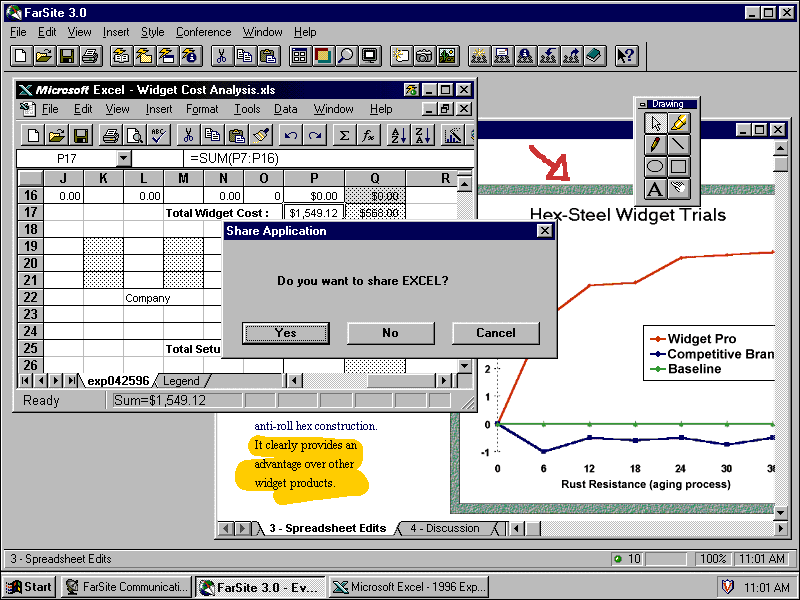Click Excel's AutoSum sigma icon
This screenshot has width=800, height=600.
coord(344,135)
